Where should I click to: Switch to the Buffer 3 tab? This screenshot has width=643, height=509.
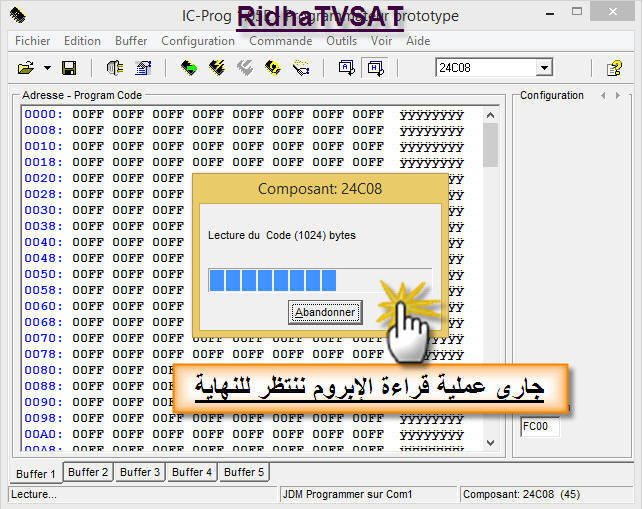click(139, 472)
